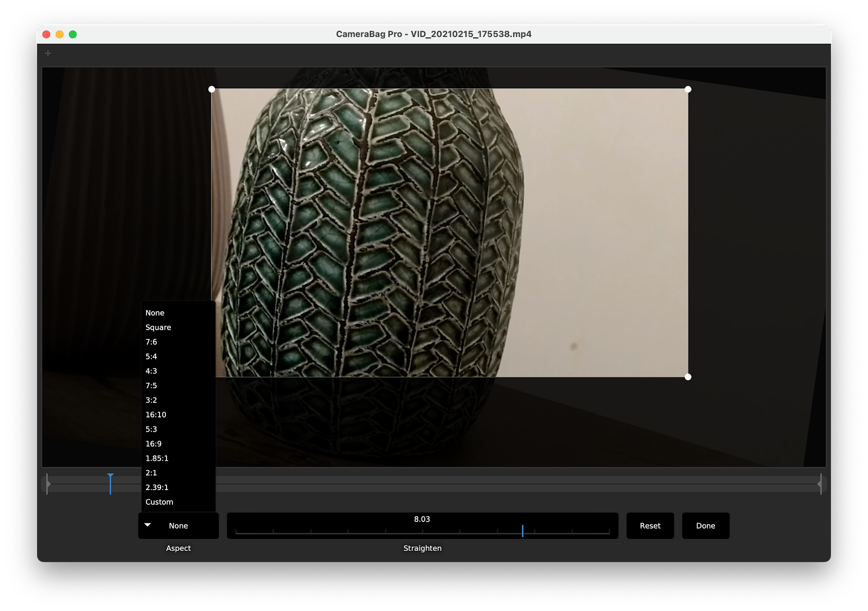
Task: Choose the "1.85:1" aspect ratio
Action: (157, 458)
